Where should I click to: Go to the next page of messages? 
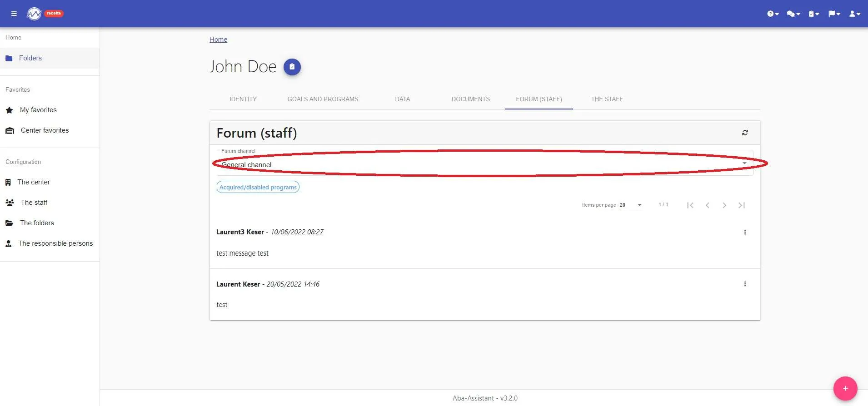click(x=724, y=205)
